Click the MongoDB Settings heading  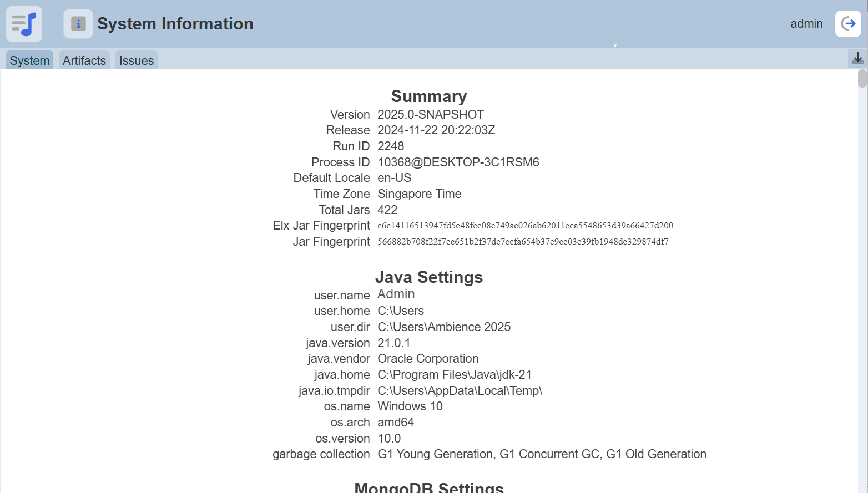click(x=428, y=487)
